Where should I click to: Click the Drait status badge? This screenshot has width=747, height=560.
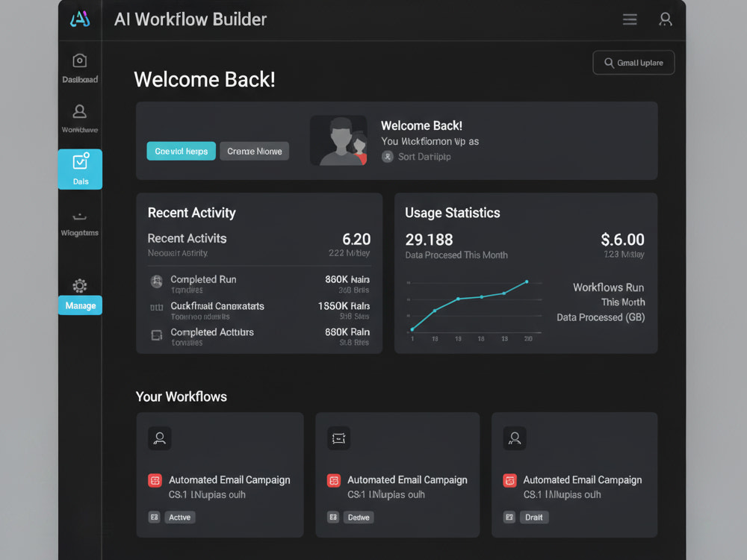533,517
